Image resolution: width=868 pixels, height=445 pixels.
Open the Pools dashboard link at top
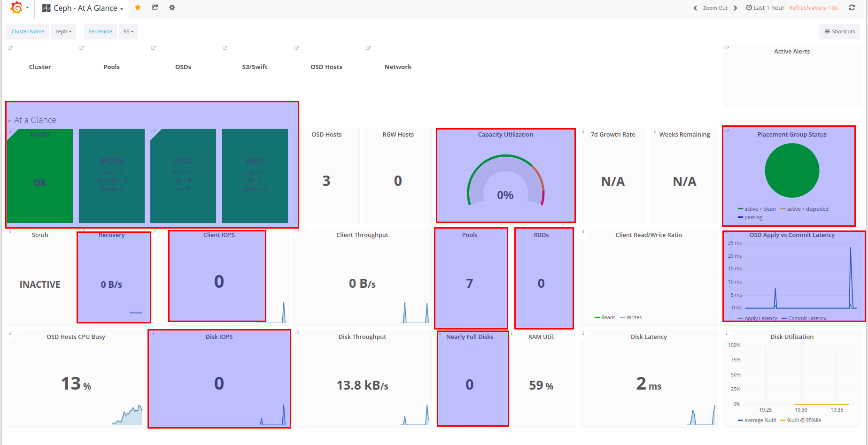tap(111, 67)
